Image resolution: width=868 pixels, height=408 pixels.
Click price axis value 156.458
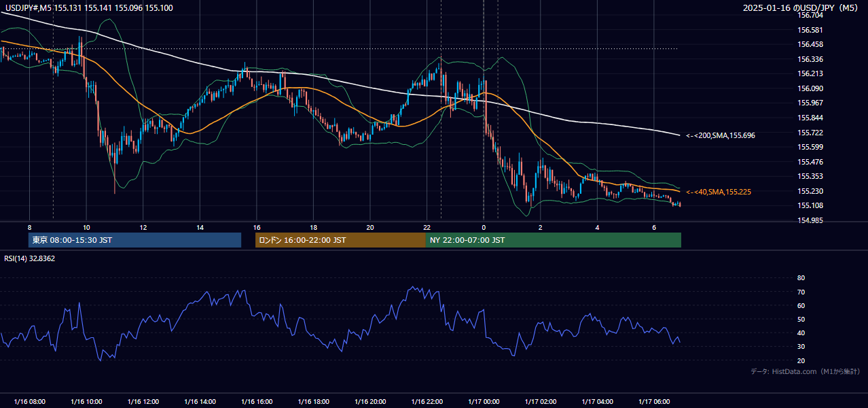(x=810, y=44)
